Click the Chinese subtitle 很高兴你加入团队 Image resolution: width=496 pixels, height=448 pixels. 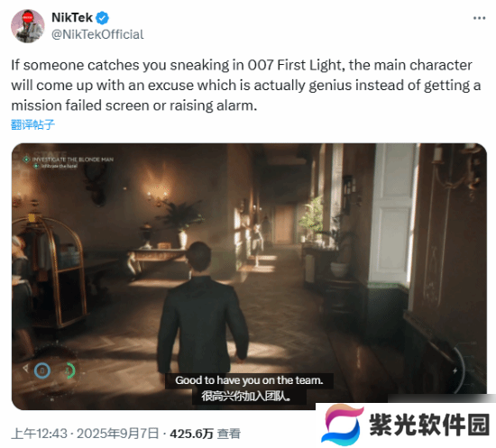click(x=246, y=396)
